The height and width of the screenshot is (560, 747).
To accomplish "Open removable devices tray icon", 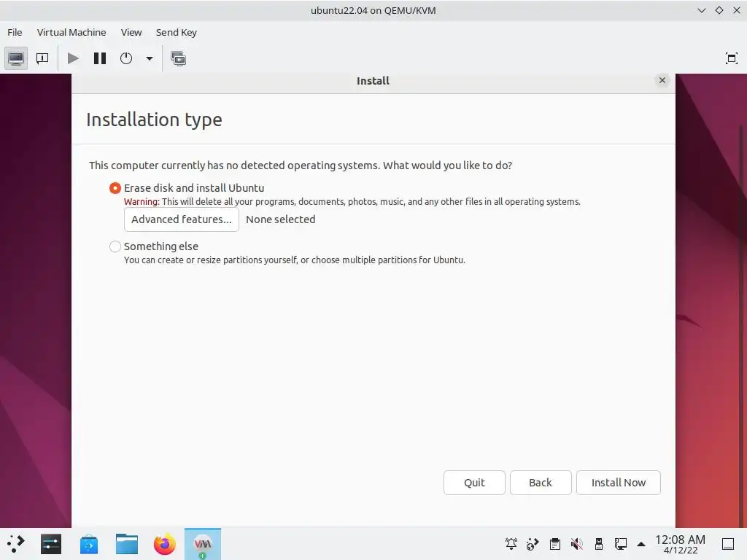I will (598, 544).
